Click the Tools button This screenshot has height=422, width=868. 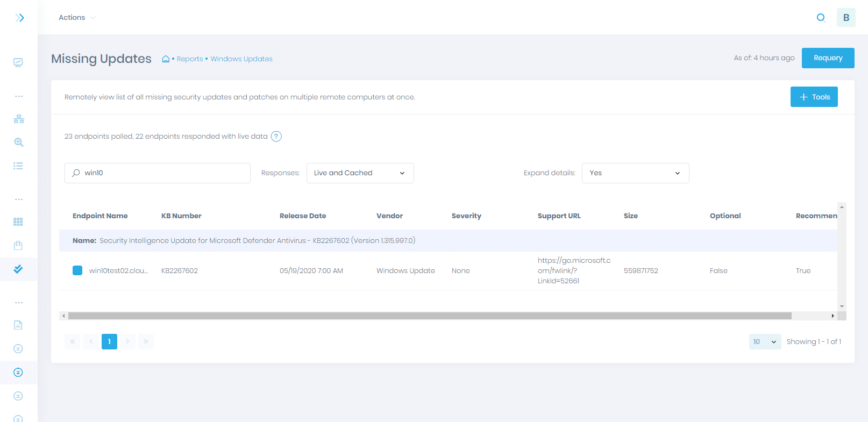click(814, 97)
